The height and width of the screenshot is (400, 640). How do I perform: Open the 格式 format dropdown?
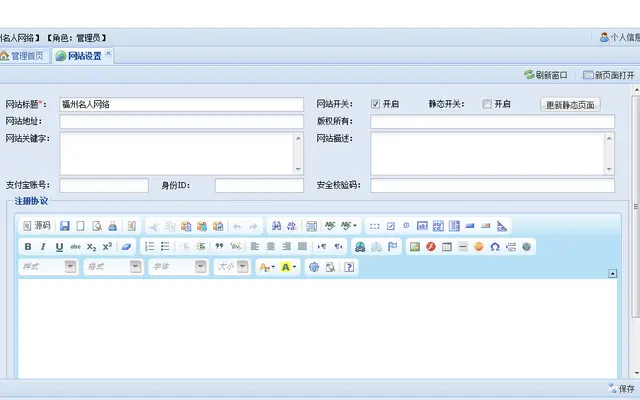click(113, 267)
